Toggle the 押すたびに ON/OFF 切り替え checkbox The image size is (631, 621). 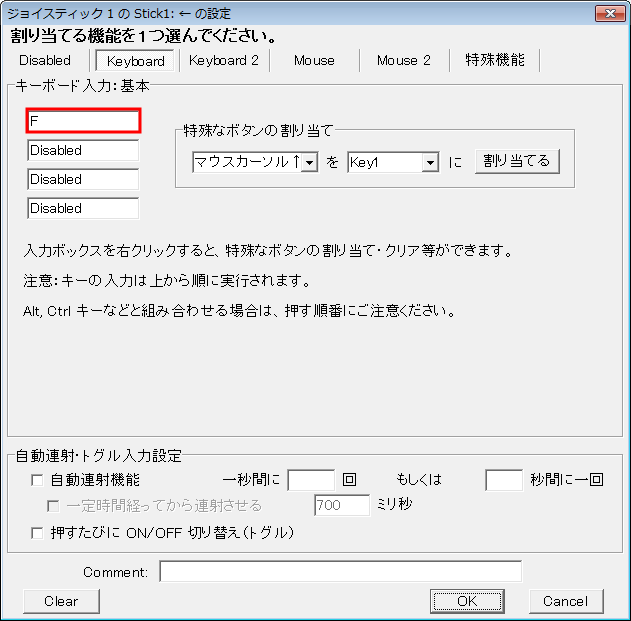(38, 533)
